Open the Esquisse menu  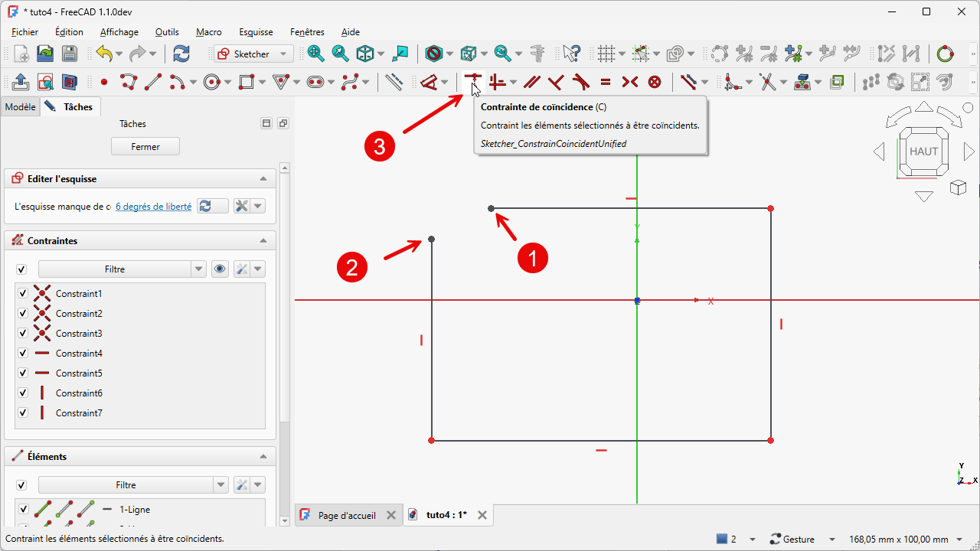(x=256, y=32)
